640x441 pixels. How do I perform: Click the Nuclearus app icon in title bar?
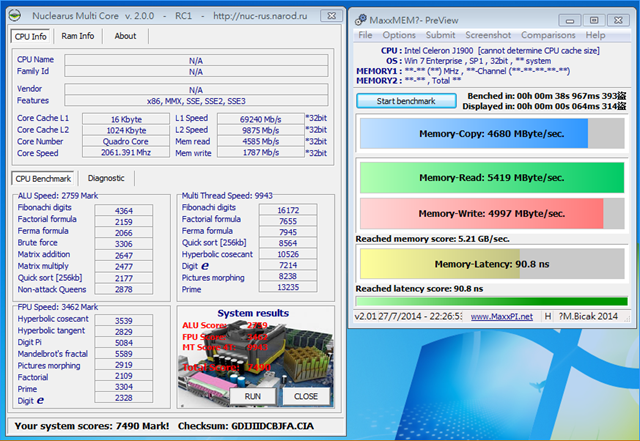(x=15, y=16)
